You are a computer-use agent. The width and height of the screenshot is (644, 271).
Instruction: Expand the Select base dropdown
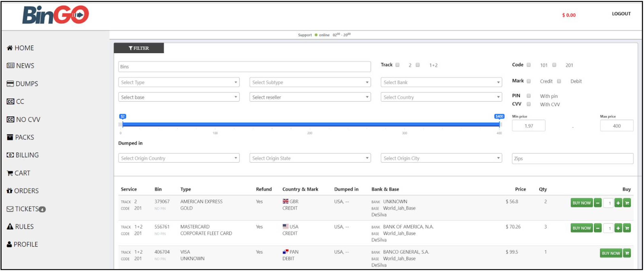(x=179, y=97)
